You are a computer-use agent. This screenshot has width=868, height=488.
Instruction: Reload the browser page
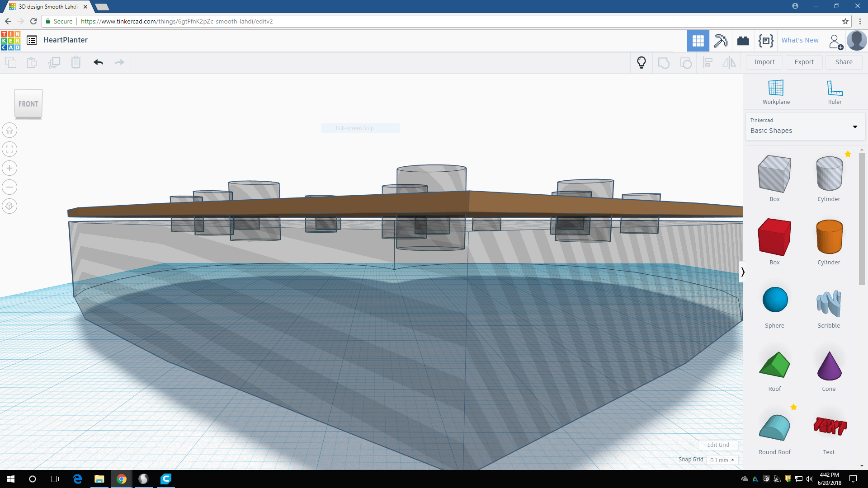pyautogui.click(x=33, y=21)
